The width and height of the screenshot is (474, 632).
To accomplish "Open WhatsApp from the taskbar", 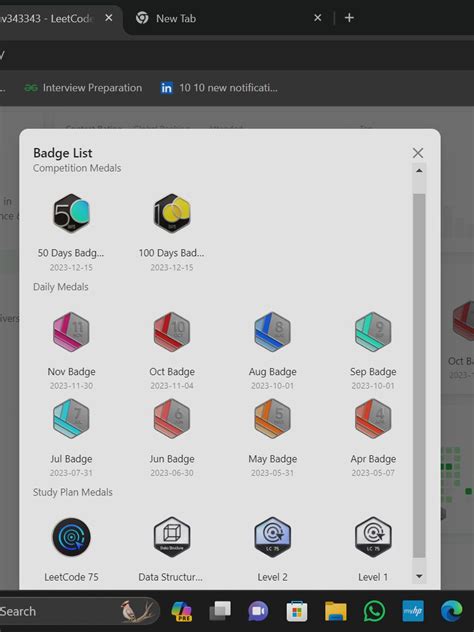I will (374, 611).
